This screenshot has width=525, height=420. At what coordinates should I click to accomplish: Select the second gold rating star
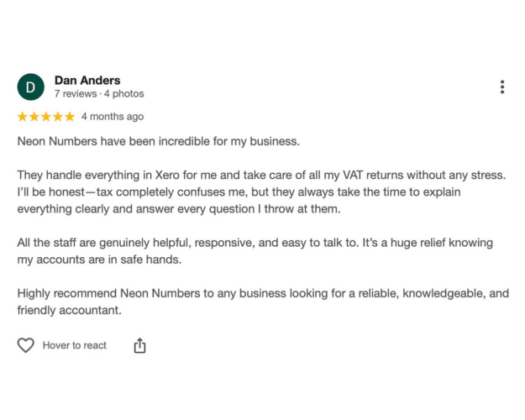click(x=34, y=117)
